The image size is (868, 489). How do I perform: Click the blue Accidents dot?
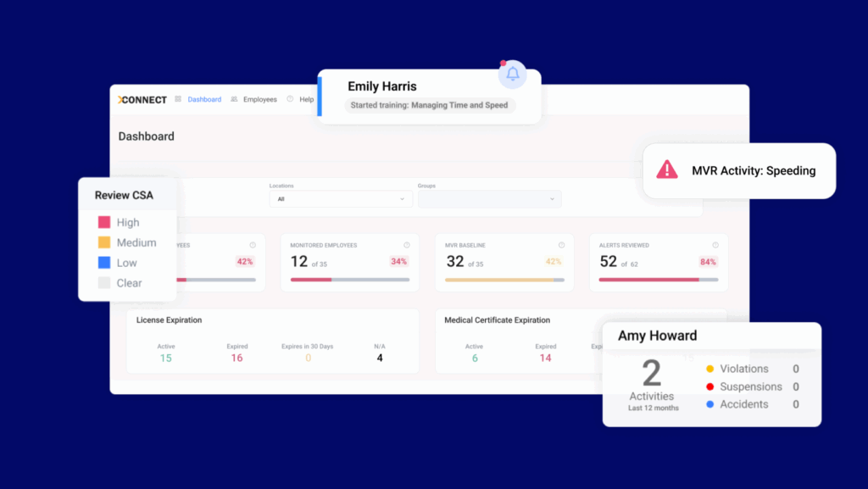pyautogui.click(x=710, y=404)
